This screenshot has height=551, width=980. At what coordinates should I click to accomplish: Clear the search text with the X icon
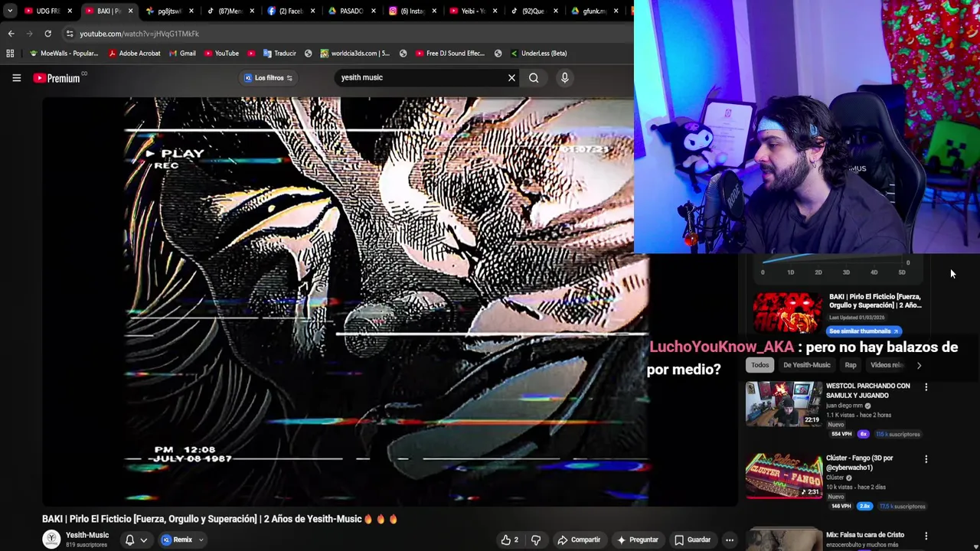[511, 77]
